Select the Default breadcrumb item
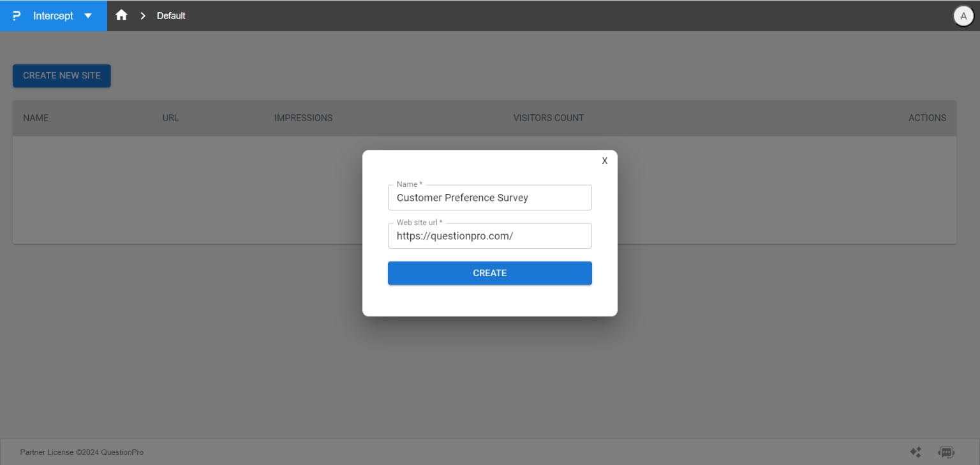 pyautogui.click(x=170, y=15)
